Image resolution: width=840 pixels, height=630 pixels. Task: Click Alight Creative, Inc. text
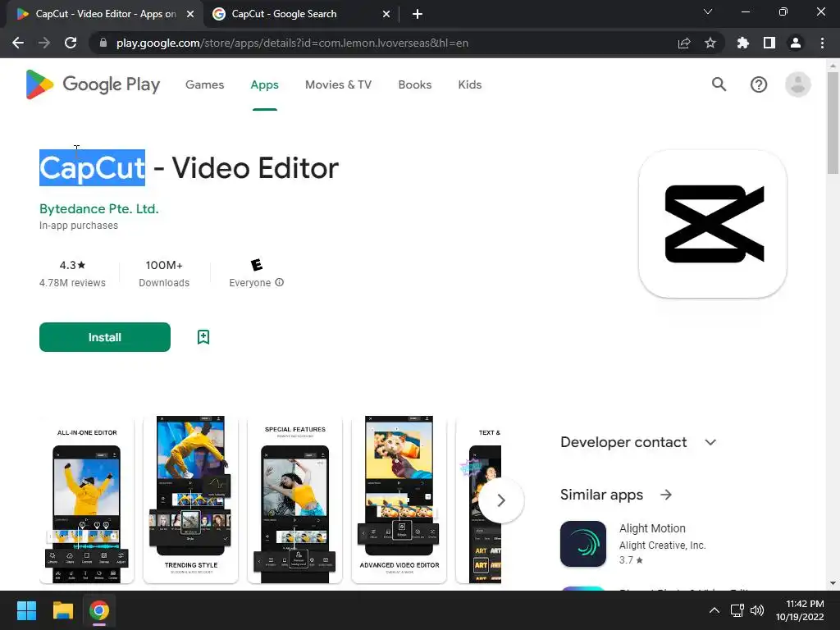click(662, 546)
